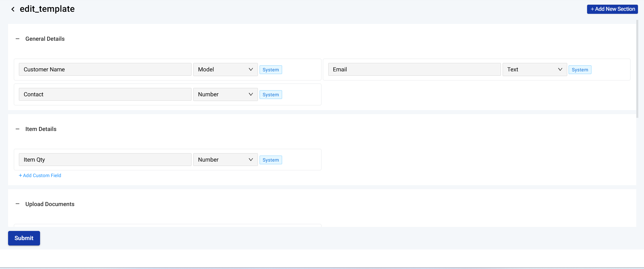This screenshot has width=644, height=269.
Task: Collapse the General Details section
Action: click(18, 39)
